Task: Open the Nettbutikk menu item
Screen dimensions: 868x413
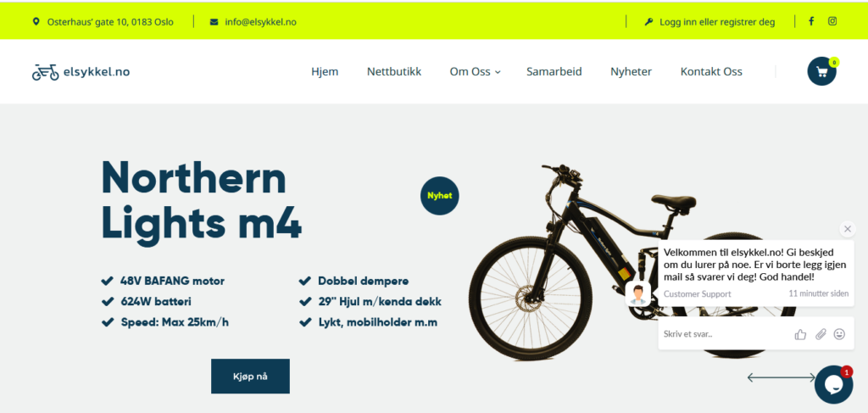Action: pos(394,72)
